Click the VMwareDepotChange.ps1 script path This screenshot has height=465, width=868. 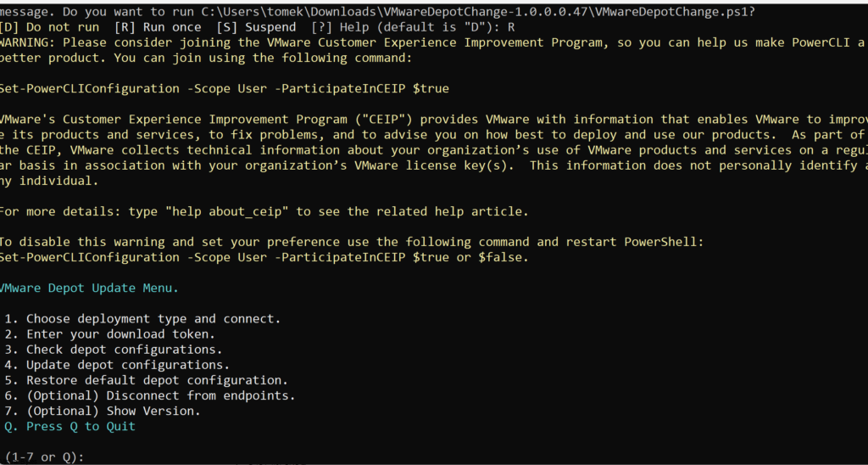pyautogui.click(x=481, y=12)
